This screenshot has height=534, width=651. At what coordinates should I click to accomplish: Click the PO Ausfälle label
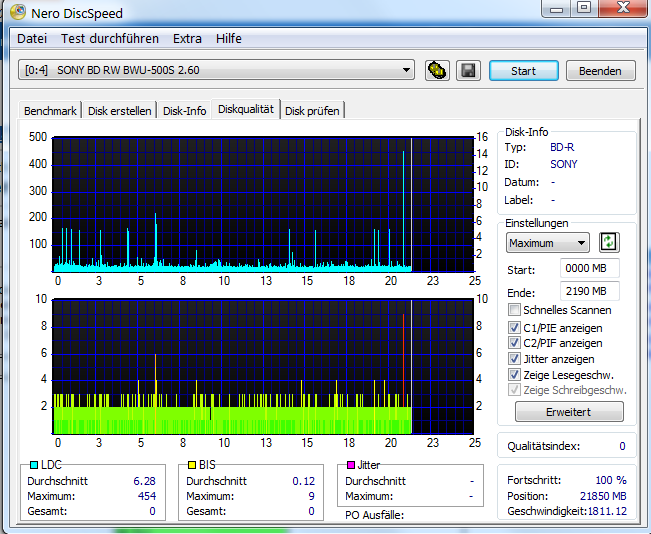point(374,515)
